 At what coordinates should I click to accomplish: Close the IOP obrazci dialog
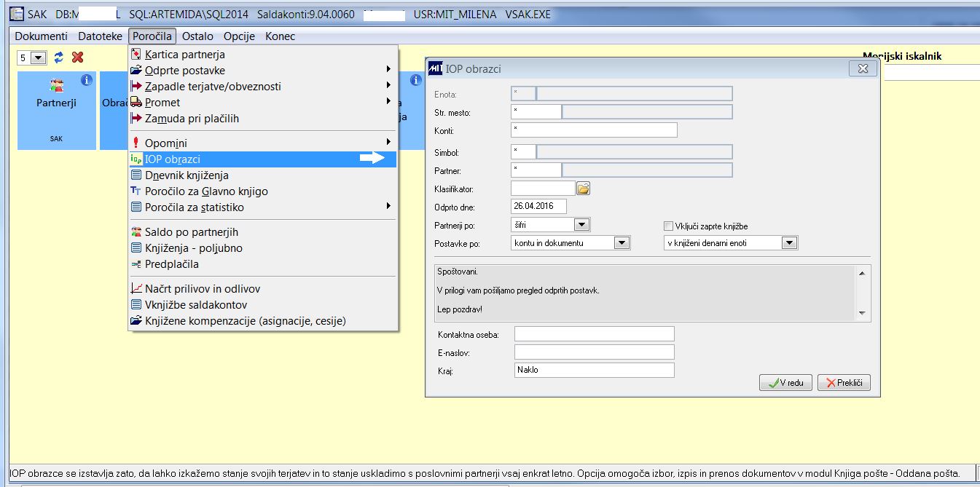coord(863,68)
